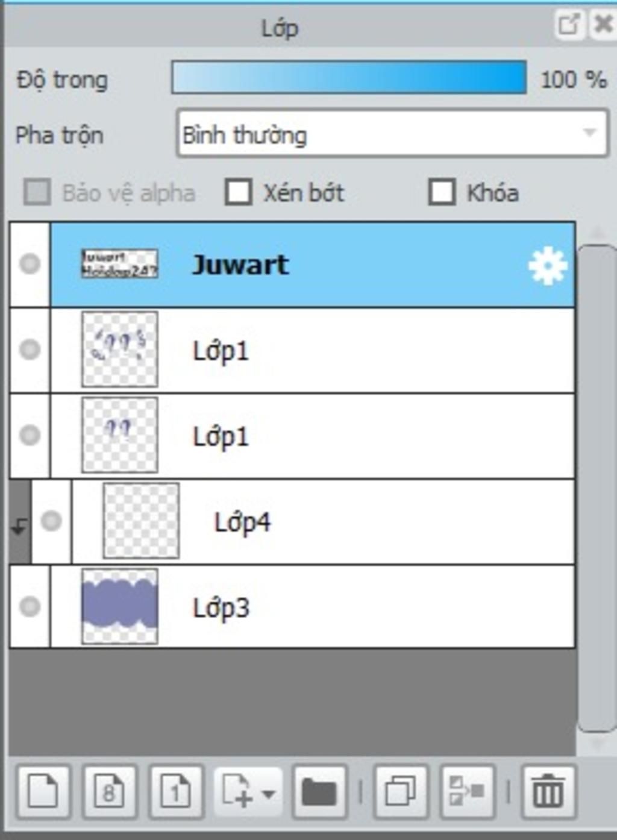Enable the Khóa checkbox
Viewport: 617px width, 840px height.
click(442, 193)
